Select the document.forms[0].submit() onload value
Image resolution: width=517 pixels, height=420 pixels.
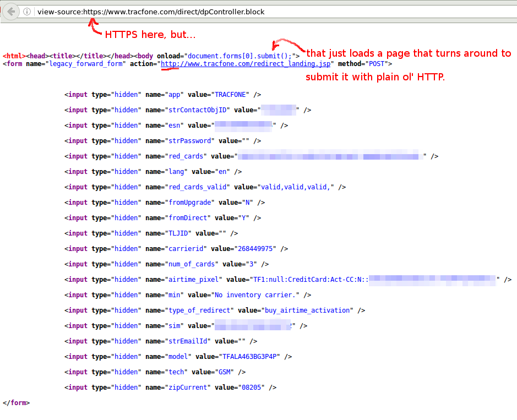(x=240, y=56)
